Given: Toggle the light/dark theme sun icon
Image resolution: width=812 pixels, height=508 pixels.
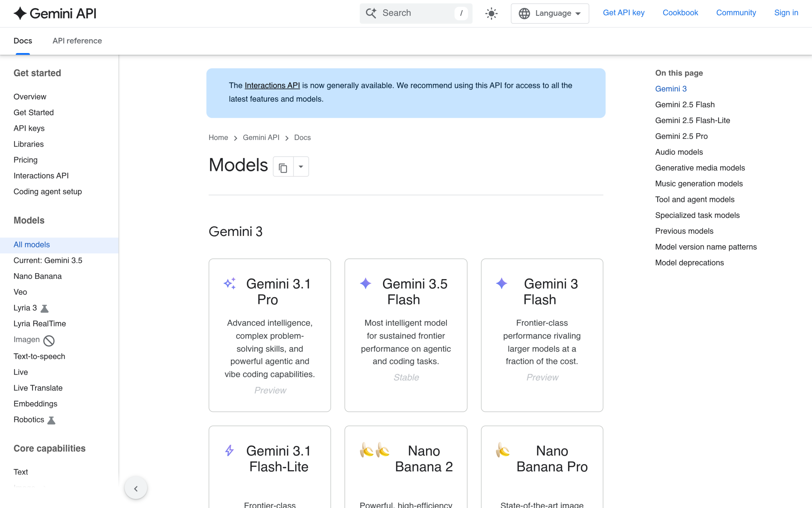Looking at the screenshot, I should coord(491,13).
